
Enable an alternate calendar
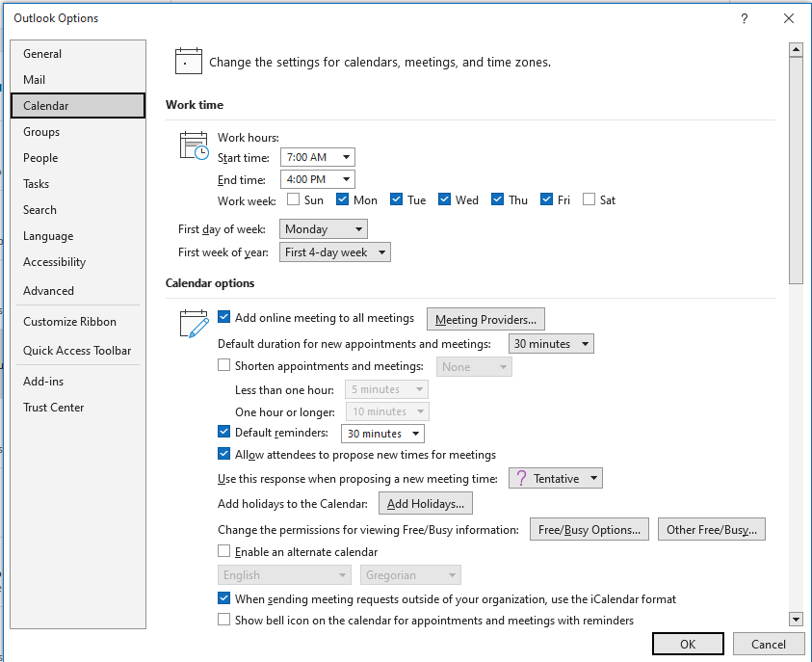point(223,550)
